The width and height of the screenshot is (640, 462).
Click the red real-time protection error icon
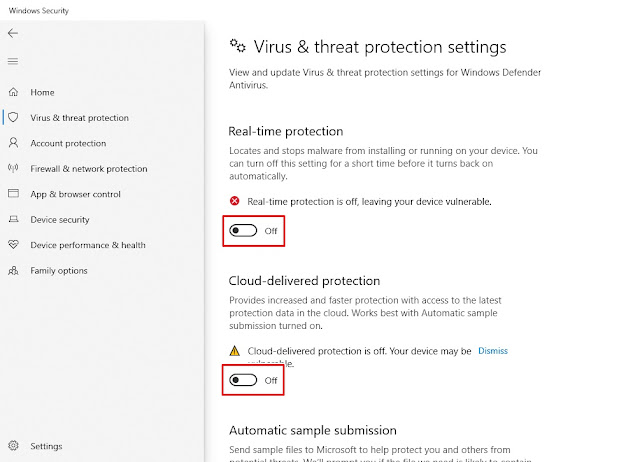235,201
